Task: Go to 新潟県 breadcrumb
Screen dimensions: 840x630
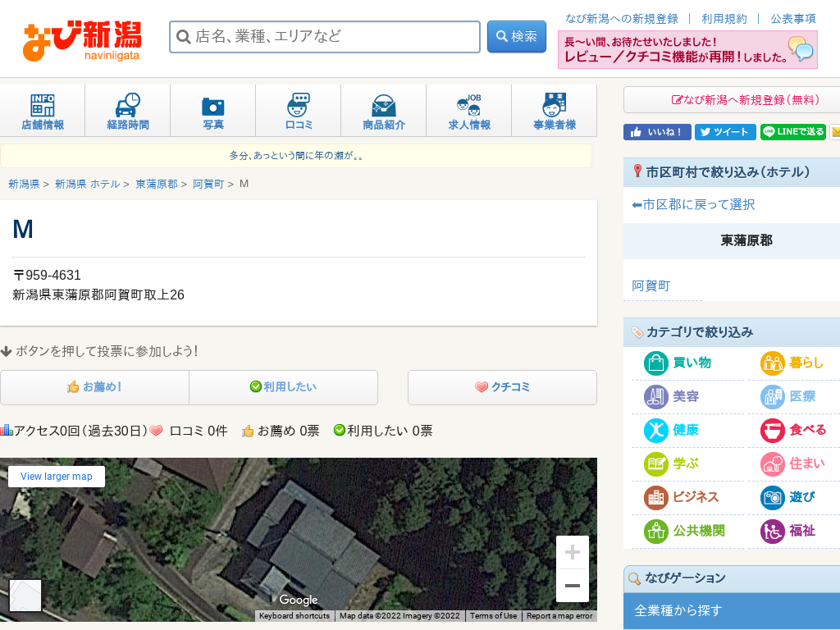Action: click(24, 185)
